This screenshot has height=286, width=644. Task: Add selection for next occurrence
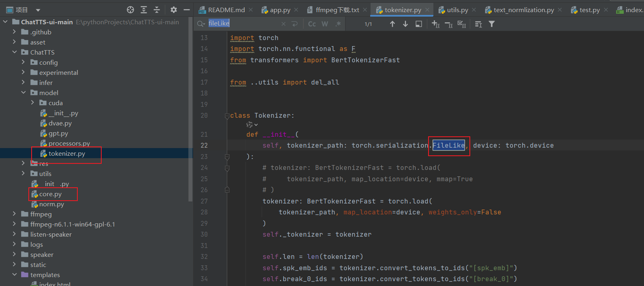point(436,24)
